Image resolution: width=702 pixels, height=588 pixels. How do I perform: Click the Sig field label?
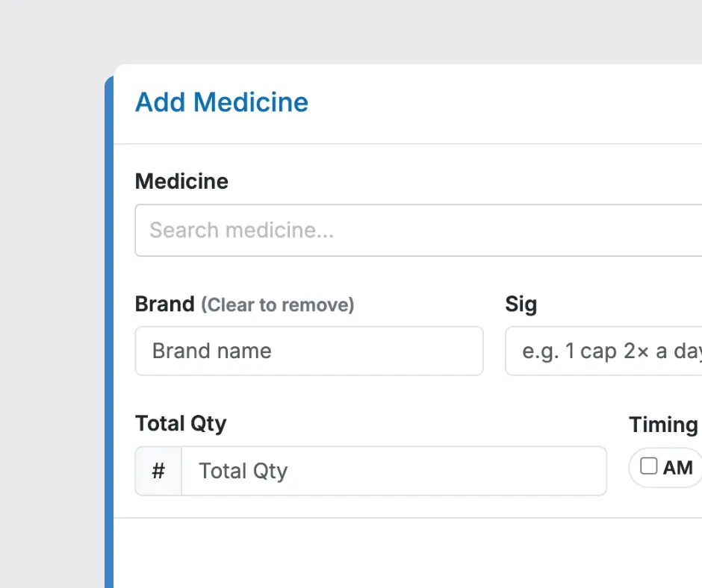521,304
